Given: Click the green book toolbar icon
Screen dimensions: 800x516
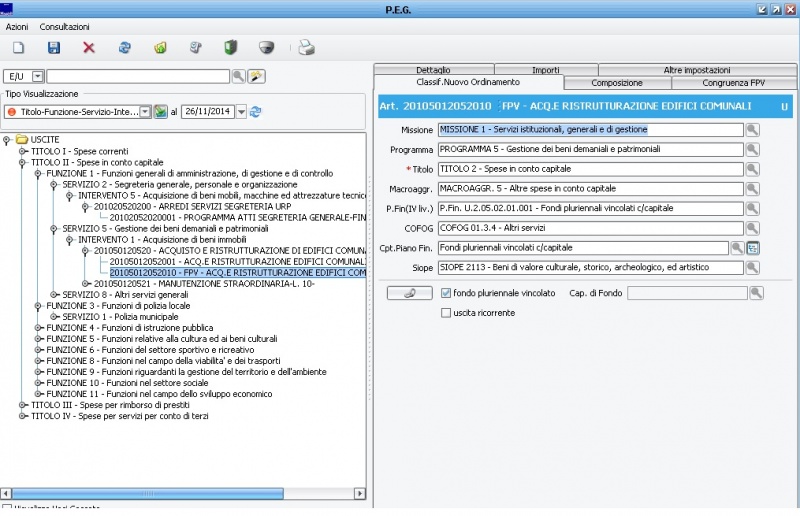Looking at the screenshot, I should pos(231,47).
